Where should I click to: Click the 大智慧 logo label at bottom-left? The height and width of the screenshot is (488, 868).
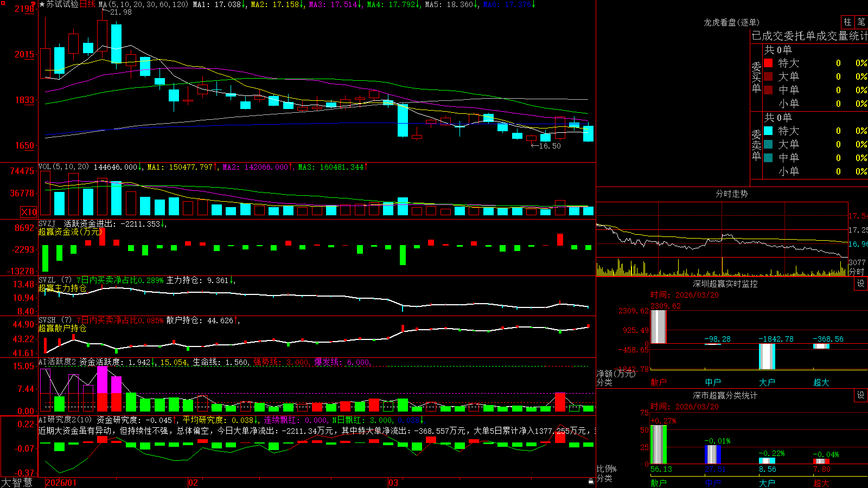17,482
